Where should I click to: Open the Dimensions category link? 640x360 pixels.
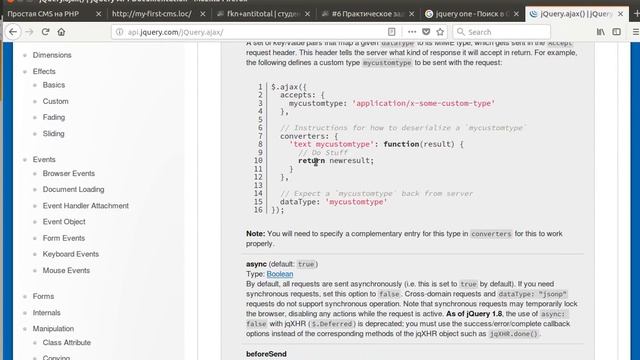52,55
